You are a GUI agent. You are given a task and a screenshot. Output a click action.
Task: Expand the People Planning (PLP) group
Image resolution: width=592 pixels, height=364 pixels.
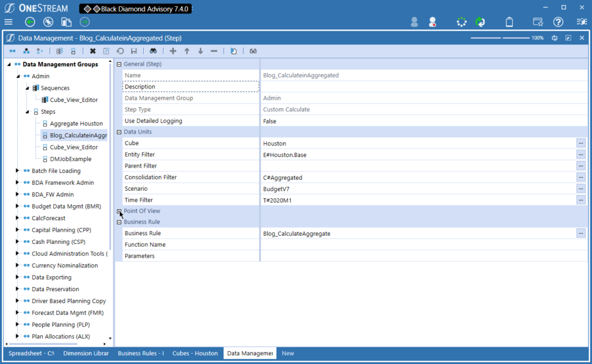17,324
